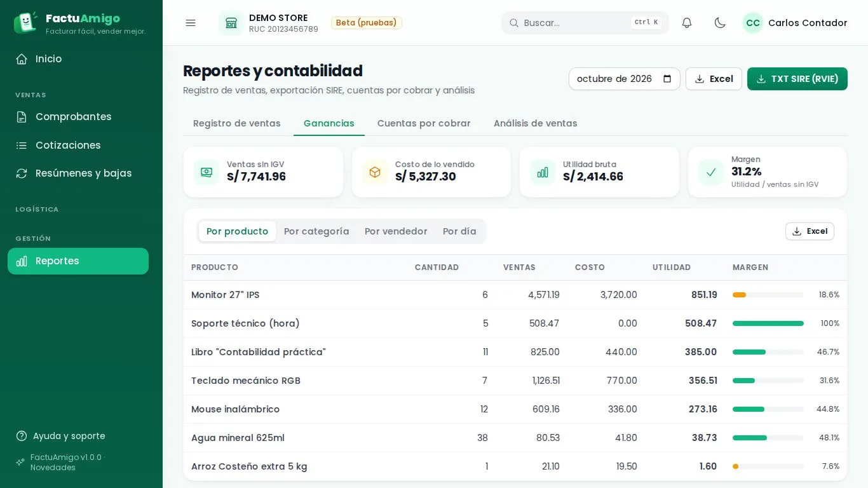Viewport: 868px width, 488px height.
Task: Click the octubre de 2026 month field
Action: [x=625, y=79]
